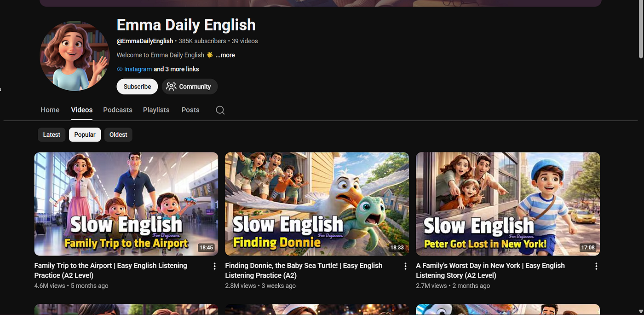Click the @EmmaDailyEnglish handle text

click(x=145, y=41)
